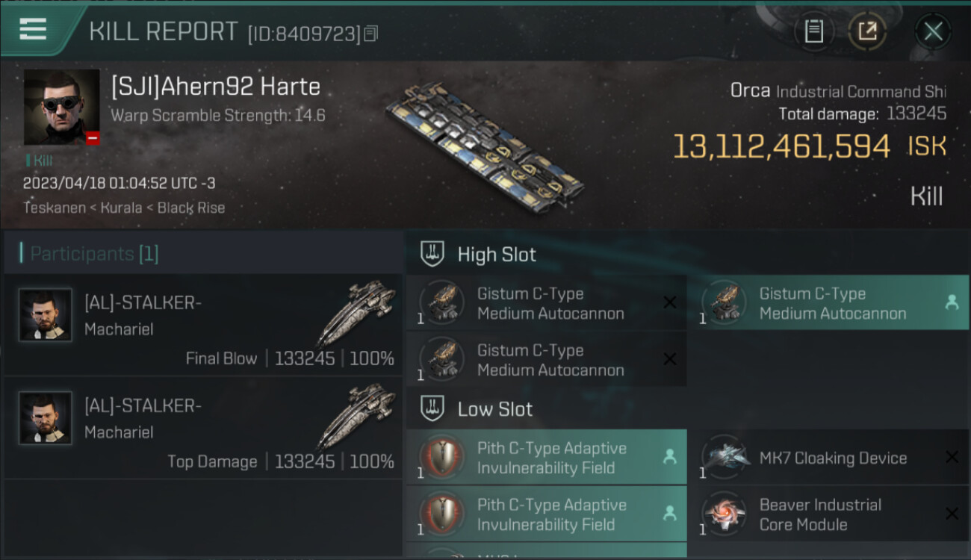Click the Participants [1] header
971x560 pixels.
point(94,254)
